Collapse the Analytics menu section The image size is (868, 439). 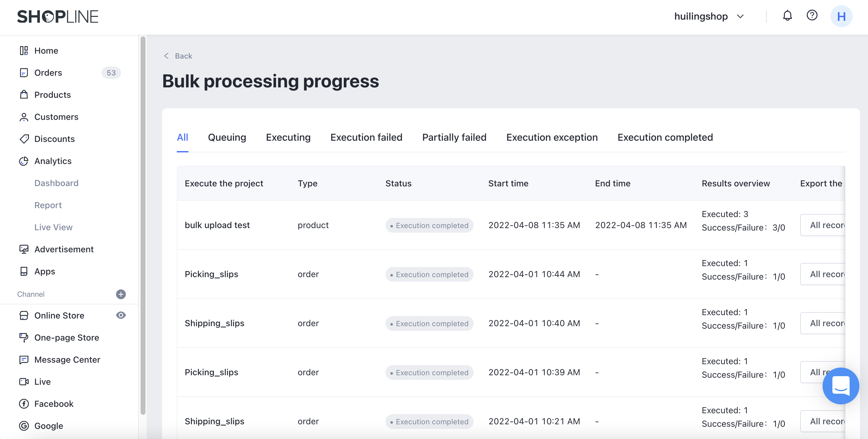tap(53, 161)
